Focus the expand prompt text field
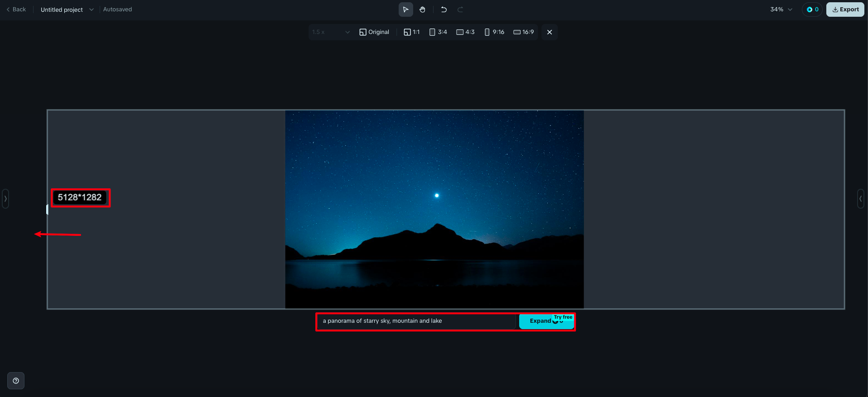Screen dimensions: 868x397 click(417, 321)
